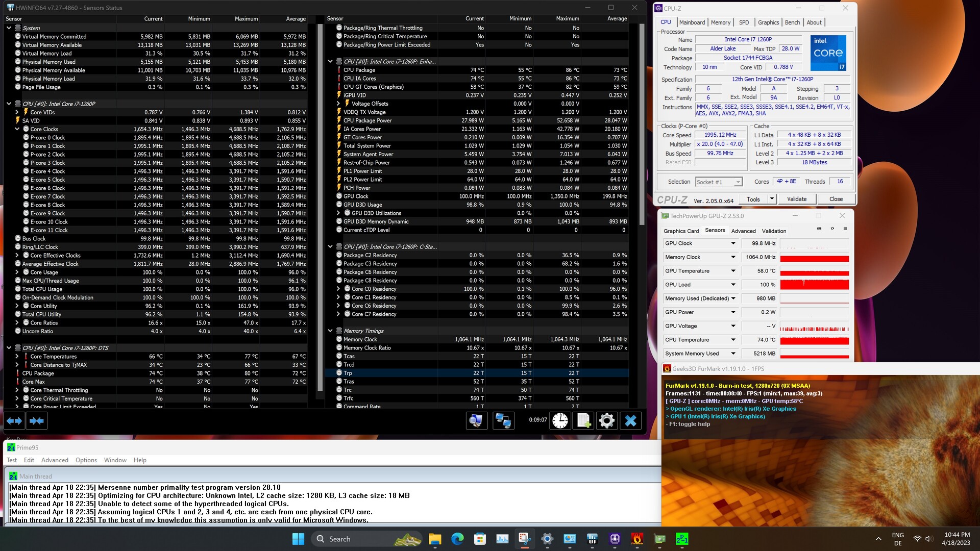Click the HWiNFO network computers icon
980x551 pixels.
click(x=503, y=420)
